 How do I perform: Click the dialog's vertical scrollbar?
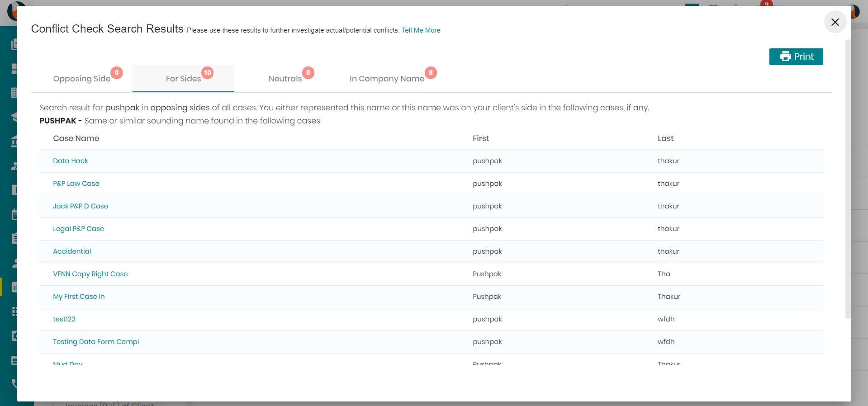[848, 179]
